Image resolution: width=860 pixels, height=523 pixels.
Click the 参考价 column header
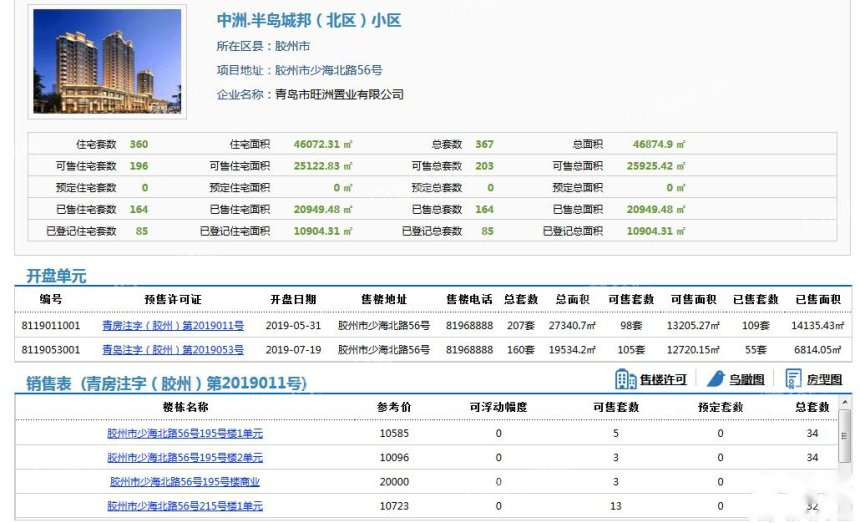[394, 408]
